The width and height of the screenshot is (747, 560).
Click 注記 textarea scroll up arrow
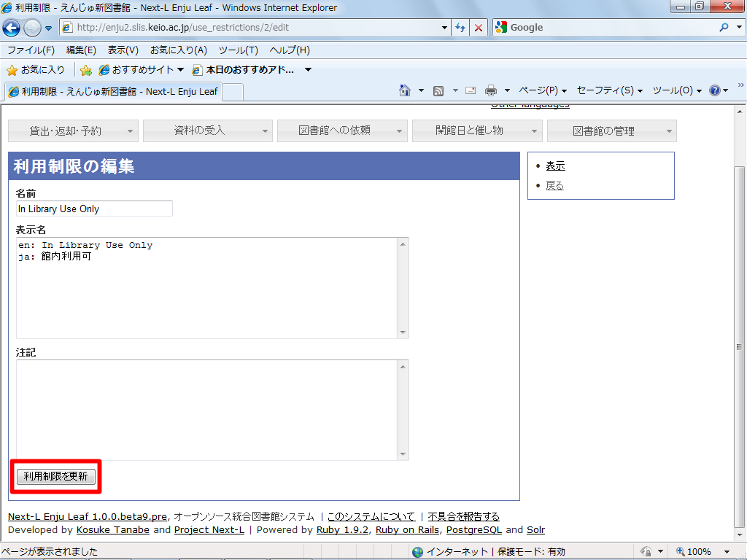[x=403, y=367]
